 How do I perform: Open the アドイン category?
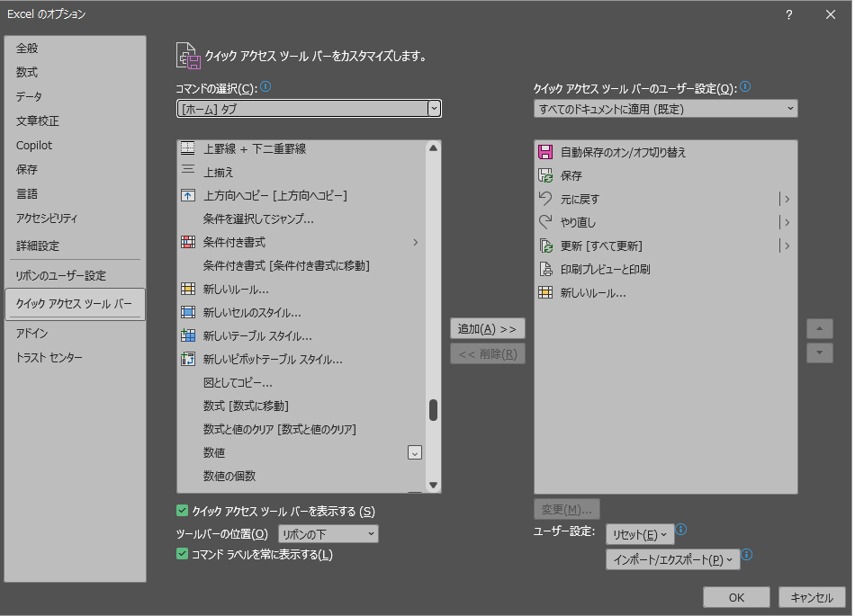(x=75, y=333)
